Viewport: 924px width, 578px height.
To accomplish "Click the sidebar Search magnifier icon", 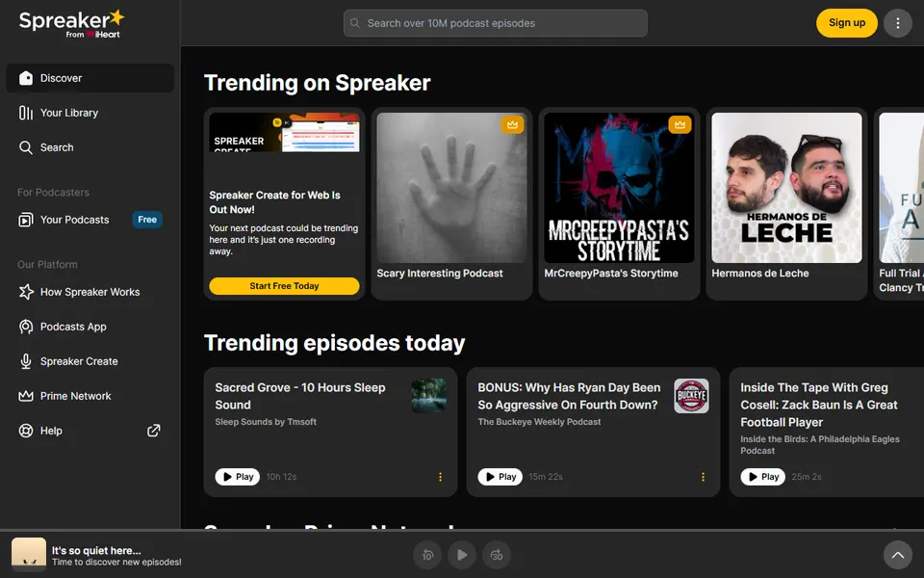I will click(26, 147).
